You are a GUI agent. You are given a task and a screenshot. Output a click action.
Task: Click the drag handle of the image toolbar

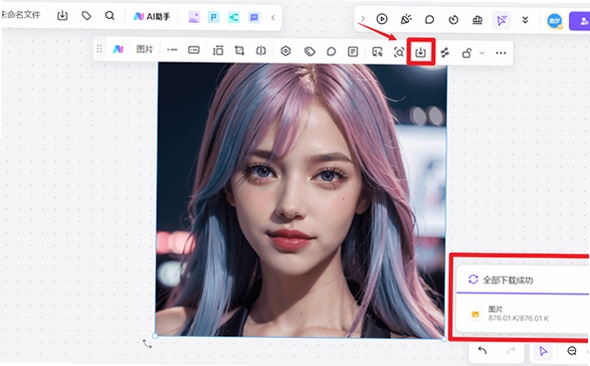(99, 49)
